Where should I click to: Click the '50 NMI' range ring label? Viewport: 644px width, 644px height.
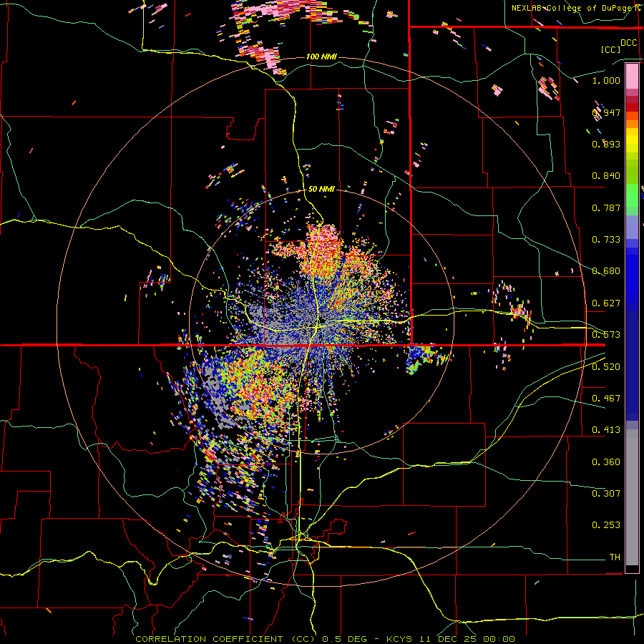click(321, 190)
